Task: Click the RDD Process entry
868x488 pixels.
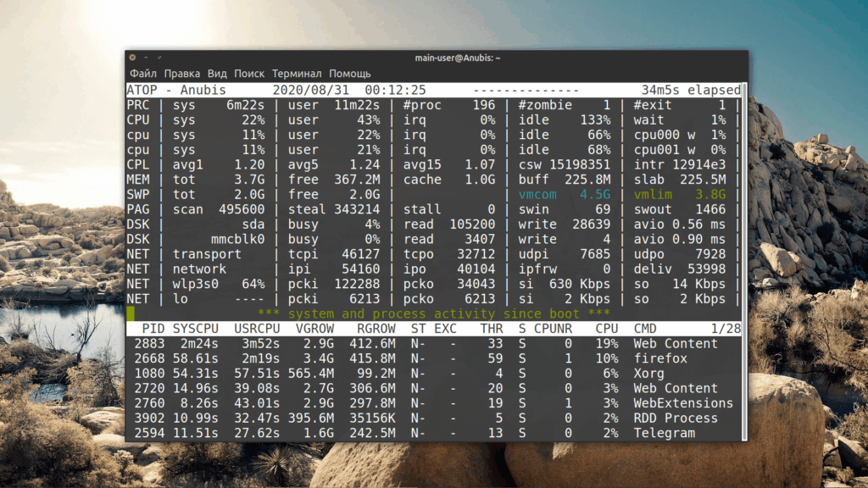Action: [x=675, y=418]
